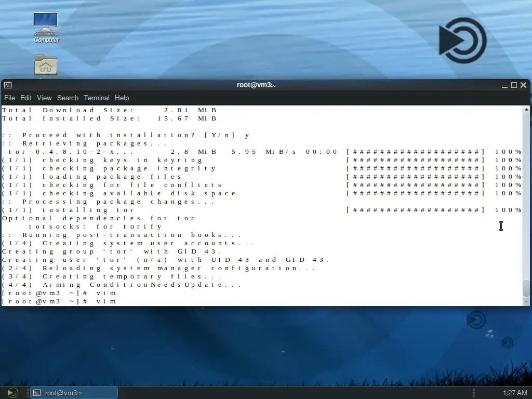Click 'Retrieving packages...' line
Image resolution: width=532 pixels, height=399 pixels.
coord(85,143)
